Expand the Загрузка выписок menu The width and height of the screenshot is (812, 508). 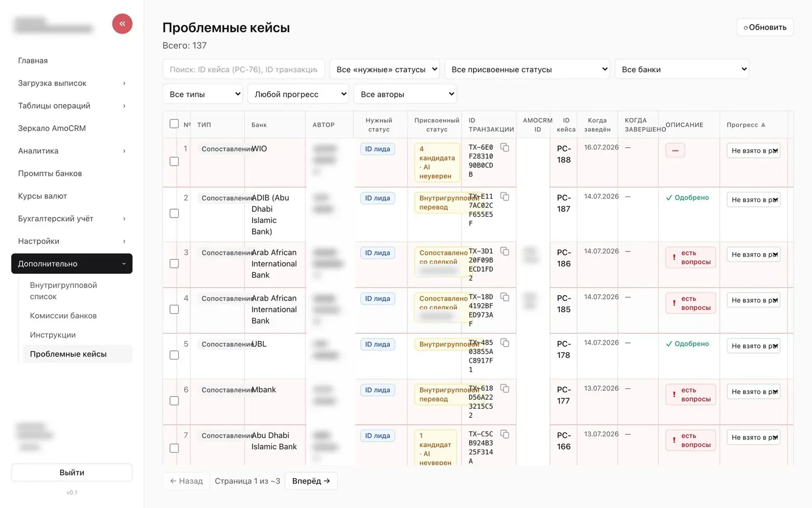click(72, 83)
